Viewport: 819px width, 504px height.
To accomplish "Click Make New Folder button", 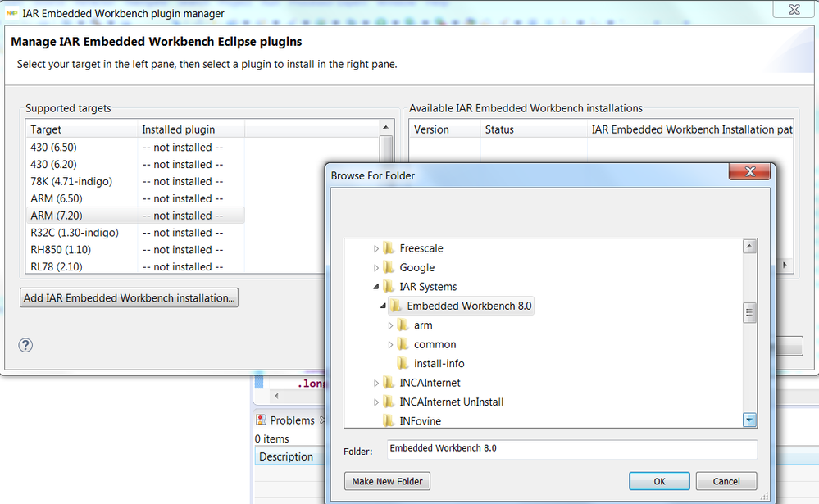I will point(387,481).
